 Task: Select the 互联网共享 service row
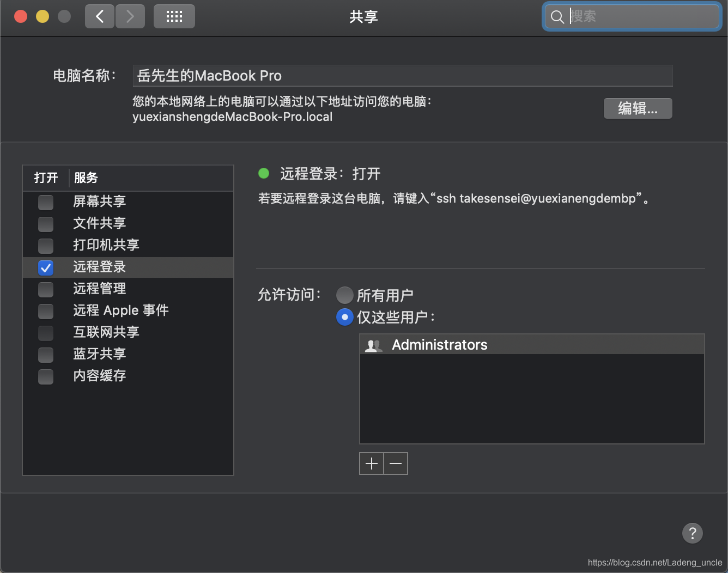(x=128, y=332)
